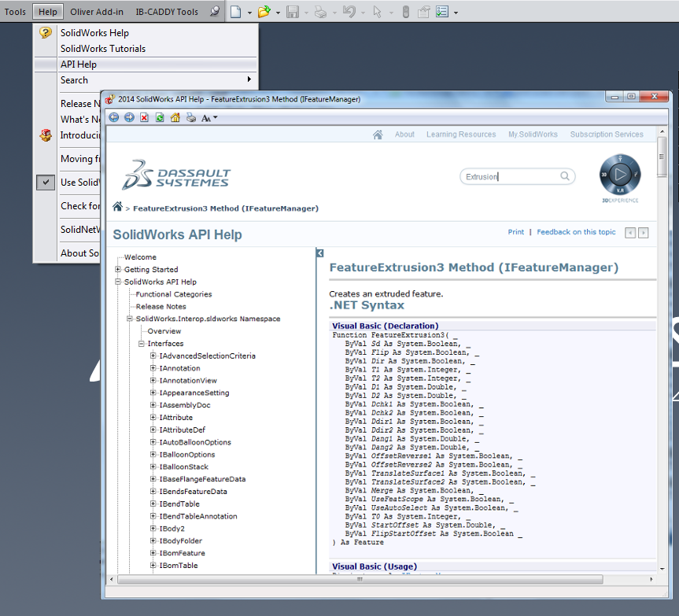679x616 pixels.
Task: Click the New document icon
Action: pos(235,12)
